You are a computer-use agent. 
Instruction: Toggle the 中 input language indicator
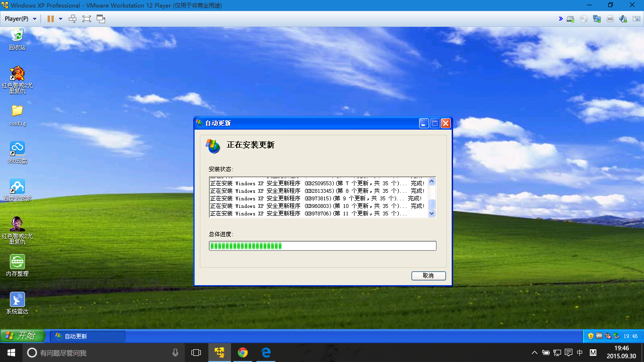pos(580,353)
